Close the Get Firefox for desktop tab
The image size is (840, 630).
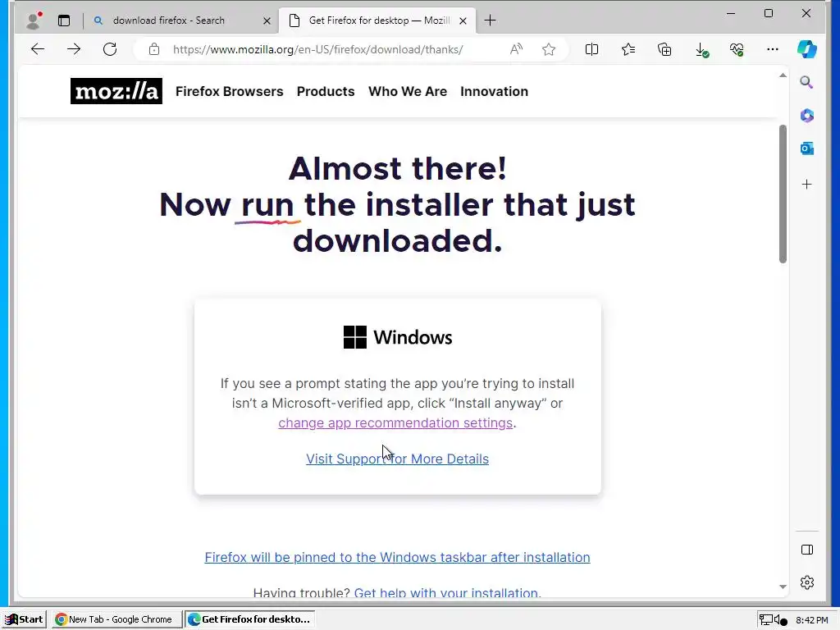[x=463, y=21]
